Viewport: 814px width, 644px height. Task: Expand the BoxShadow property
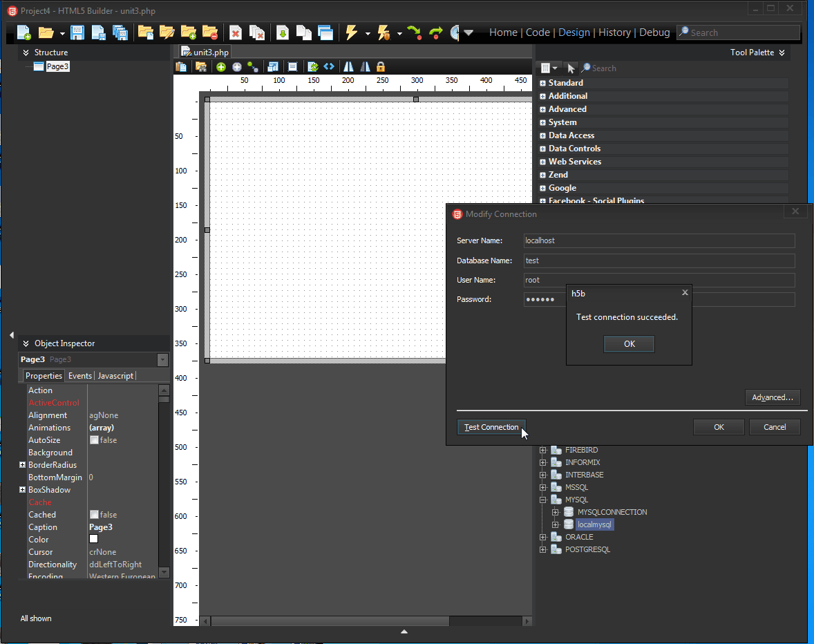(x=22, y=490)
